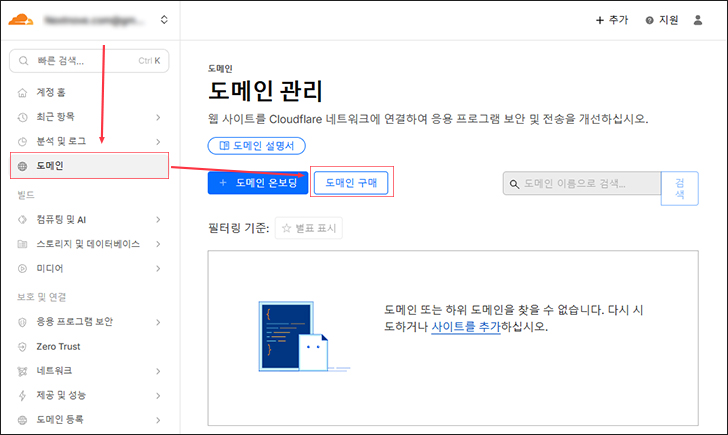This screenshot has height=435, width=728.
Task: Click the Cloudflare logo icon
Action: [21, 20]
